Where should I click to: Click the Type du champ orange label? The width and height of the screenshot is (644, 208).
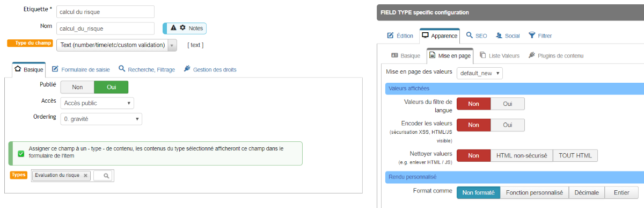click(30, 44)
